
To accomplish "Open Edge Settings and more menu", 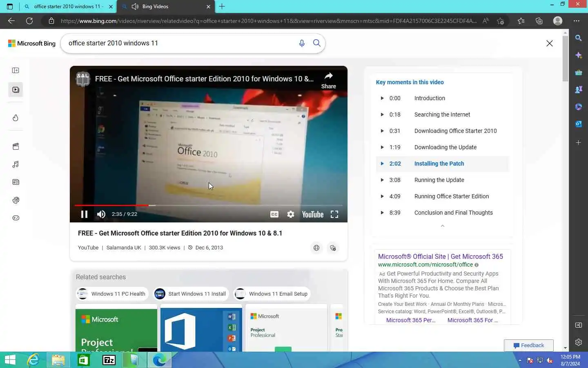I will tap(576, 21).
